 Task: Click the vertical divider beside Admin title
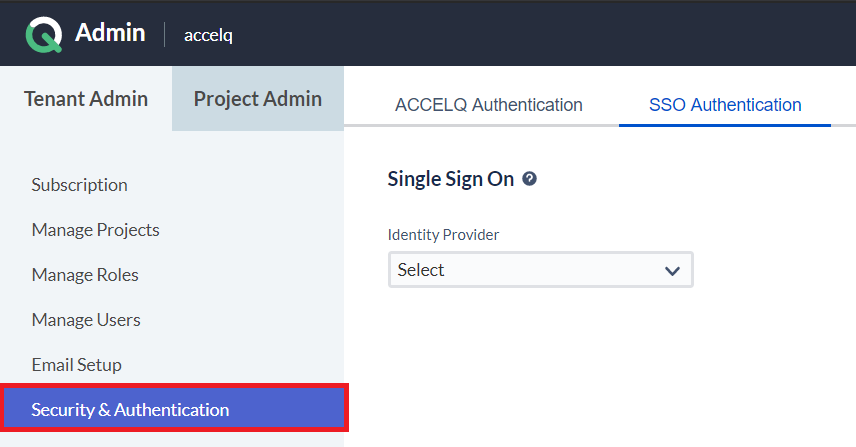pos(164,34)
